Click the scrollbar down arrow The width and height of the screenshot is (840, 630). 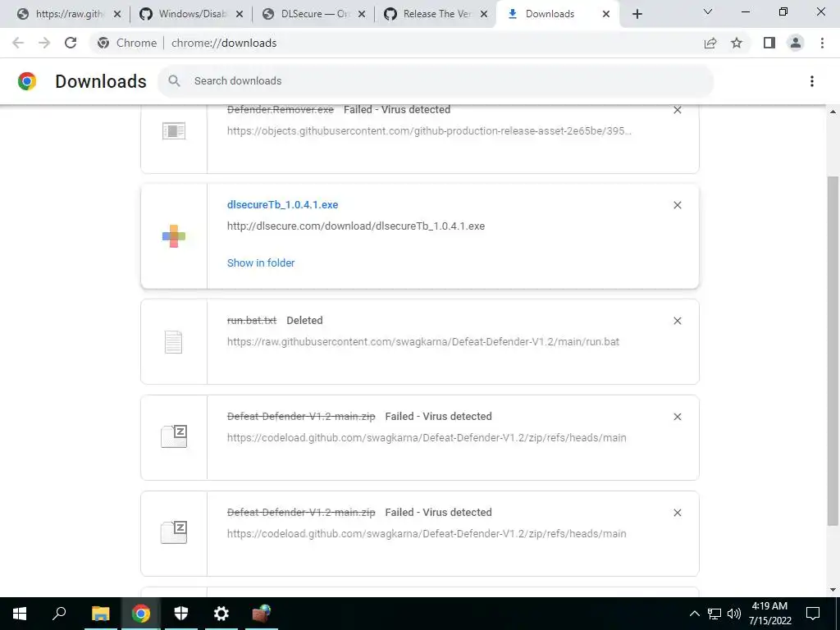point(833,590)
